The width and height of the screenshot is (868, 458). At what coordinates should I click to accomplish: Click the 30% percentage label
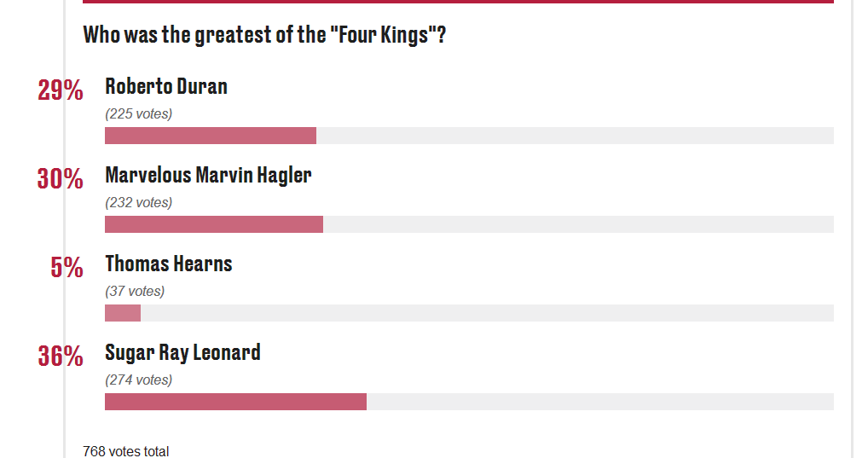coord(61,179)
